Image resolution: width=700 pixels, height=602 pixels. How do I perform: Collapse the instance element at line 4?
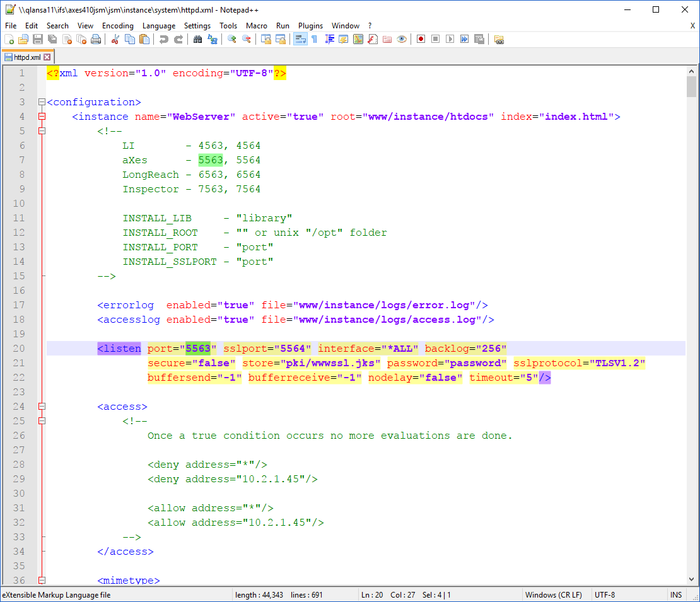tap(42, 117)
